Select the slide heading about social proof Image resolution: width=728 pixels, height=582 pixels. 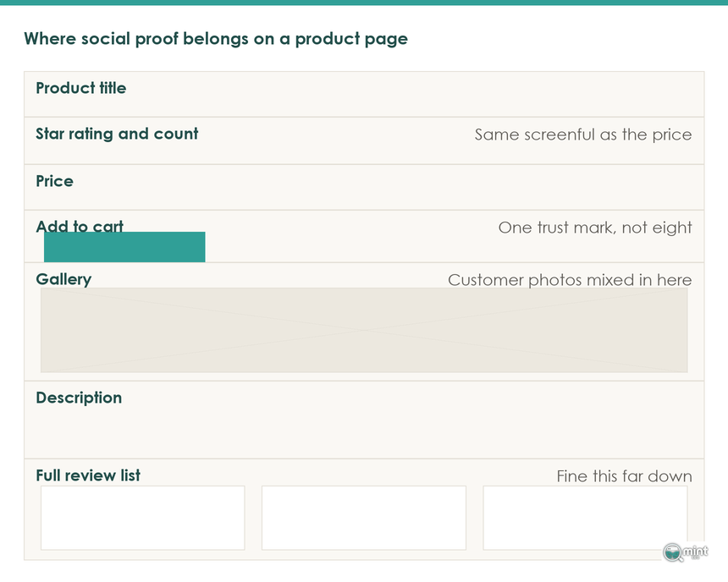216,39
